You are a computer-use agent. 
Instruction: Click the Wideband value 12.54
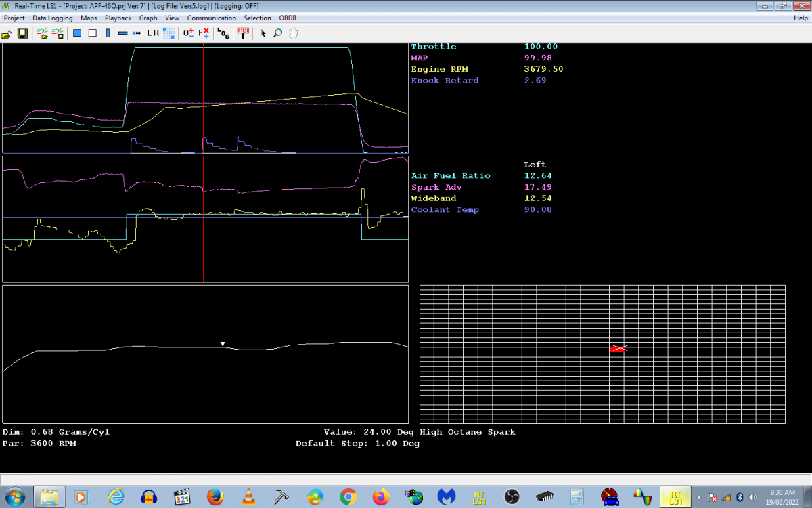tap(538, 198)
